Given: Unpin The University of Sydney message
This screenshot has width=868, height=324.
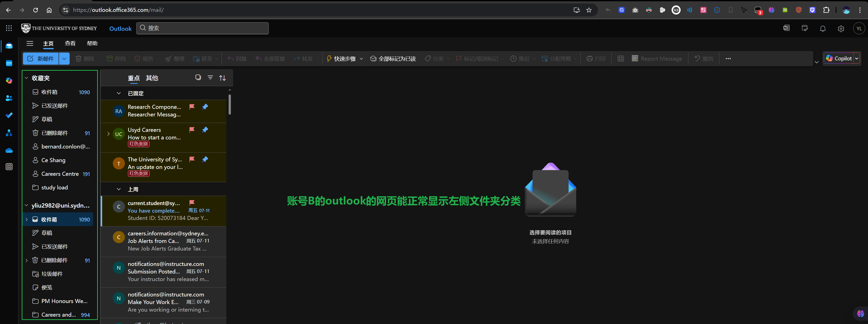Looking at the screenshot, I should pyautogui.click(x=205, y=159).
